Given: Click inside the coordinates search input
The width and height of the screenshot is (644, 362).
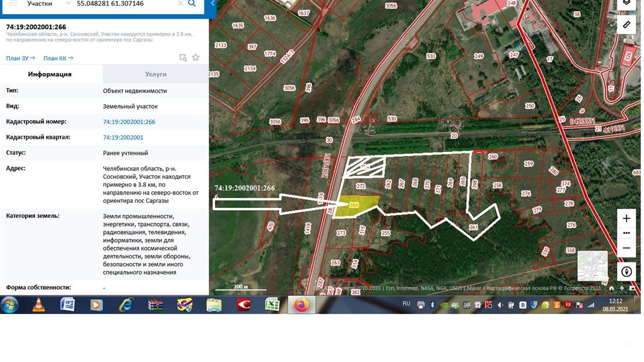Looking at the screenshot, I should [123, 4].
